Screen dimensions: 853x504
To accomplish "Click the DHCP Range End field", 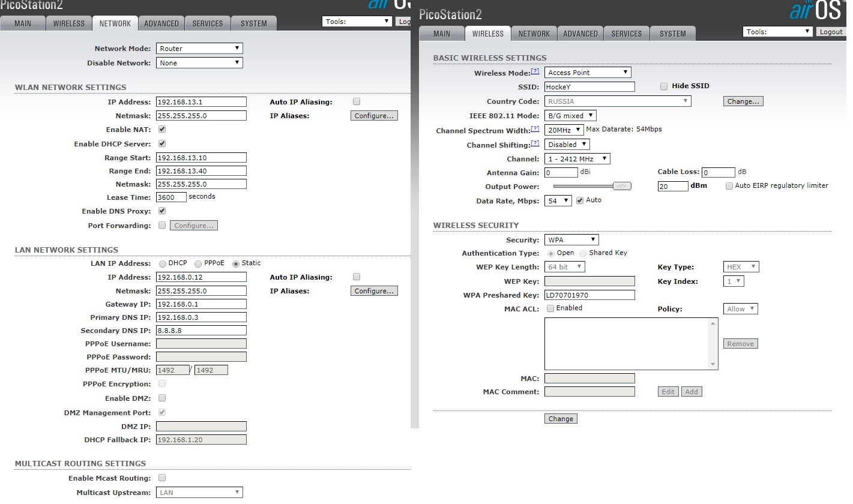I will pos(201,171).
